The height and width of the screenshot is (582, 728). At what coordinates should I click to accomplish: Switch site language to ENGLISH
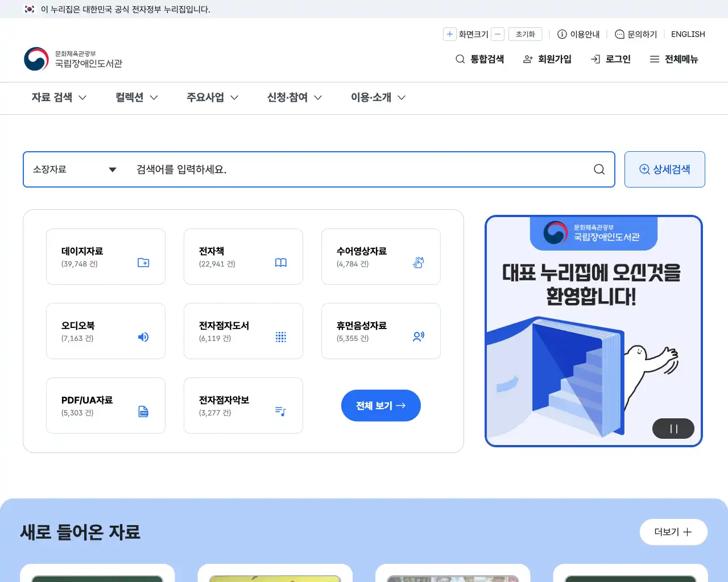point(688,34)
